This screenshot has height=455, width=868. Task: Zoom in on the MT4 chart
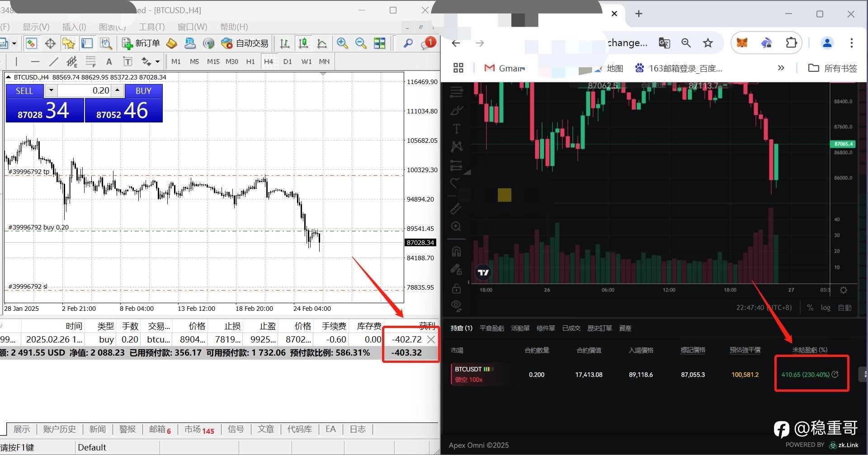342,43
